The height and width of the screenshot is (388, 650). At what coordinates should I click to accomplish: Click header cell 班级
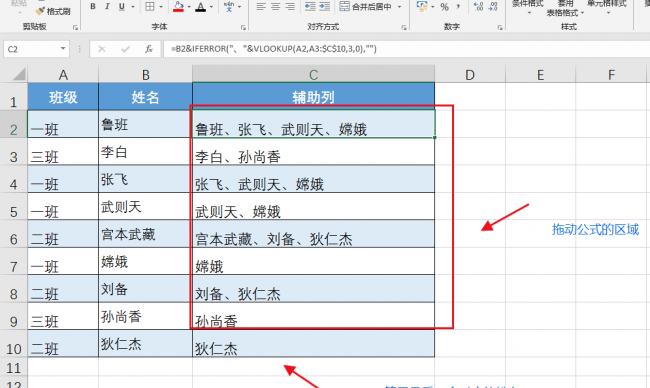pos(63,97)
